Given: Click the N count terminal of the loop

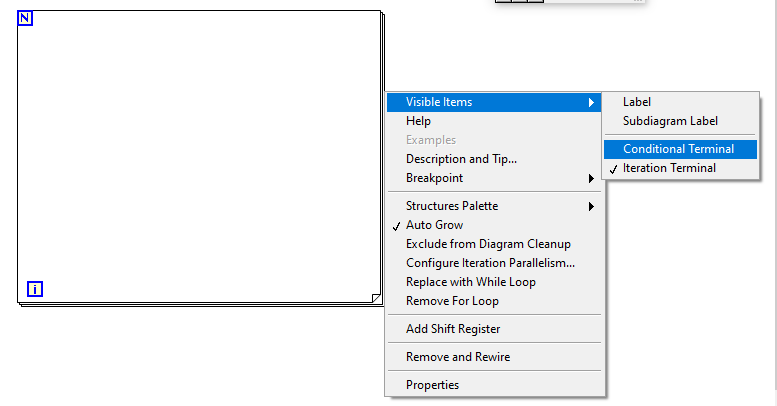Looking at the screenshot, I should (x=25, y=18).
